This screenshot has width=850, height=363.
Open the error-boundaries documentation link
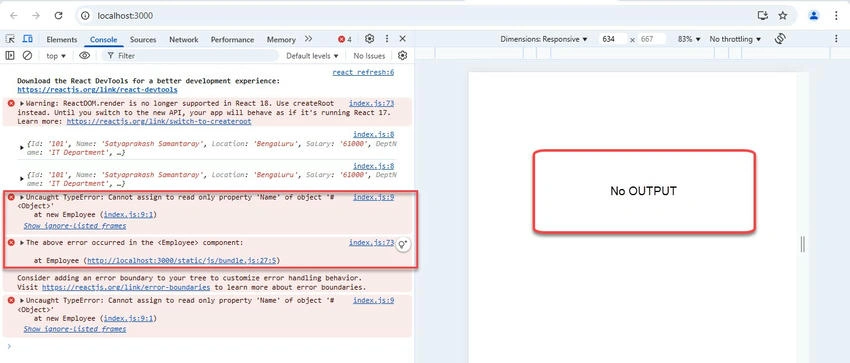pyautogui.click(x=126, y=288)
